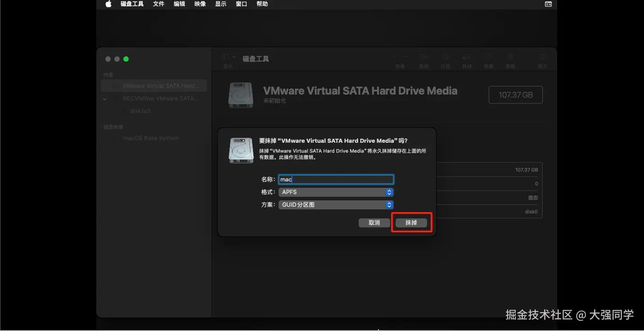Click the Info (简介) toolbar icon
This screenshot has width=644, height=331.
[543, 57]
